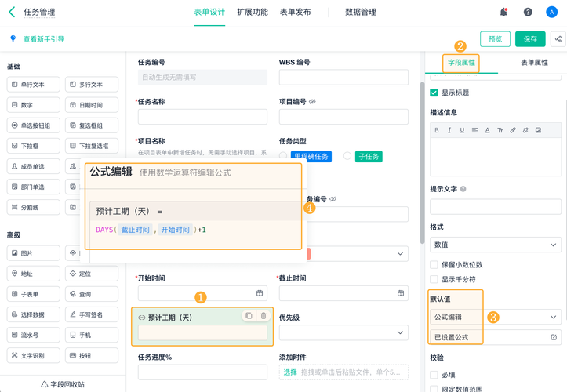Viewport: 567px width, 392px height.
Task: Click the form canvas vertical scrollbar
Action: coord(422,163)
